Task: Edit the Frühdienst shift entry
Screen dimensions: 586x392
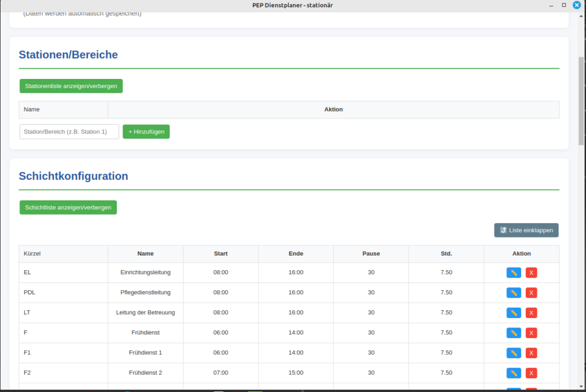Action: (x=513, y=332)
